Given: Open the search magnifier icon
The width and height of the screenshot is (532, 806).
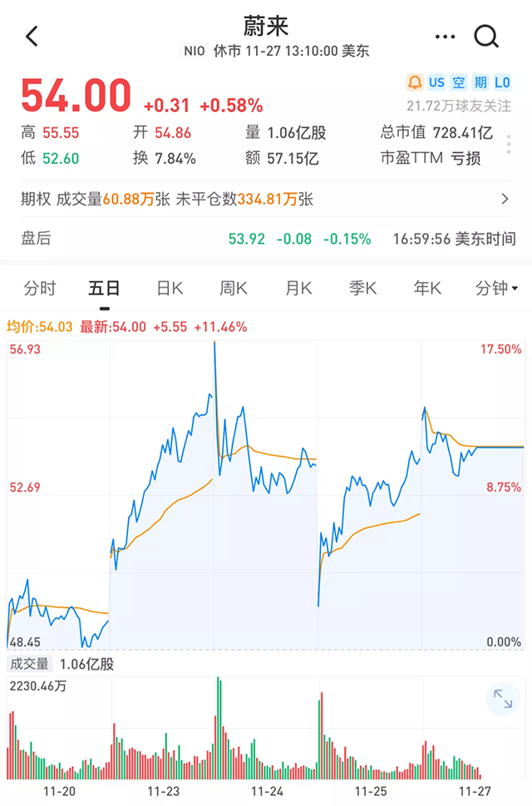Looking at the screenshot, I should 485,37.
